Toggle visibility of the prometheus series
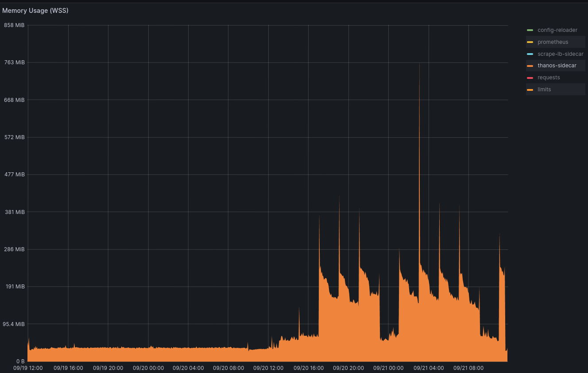This screenshot has width=588, height=373. 553,42
